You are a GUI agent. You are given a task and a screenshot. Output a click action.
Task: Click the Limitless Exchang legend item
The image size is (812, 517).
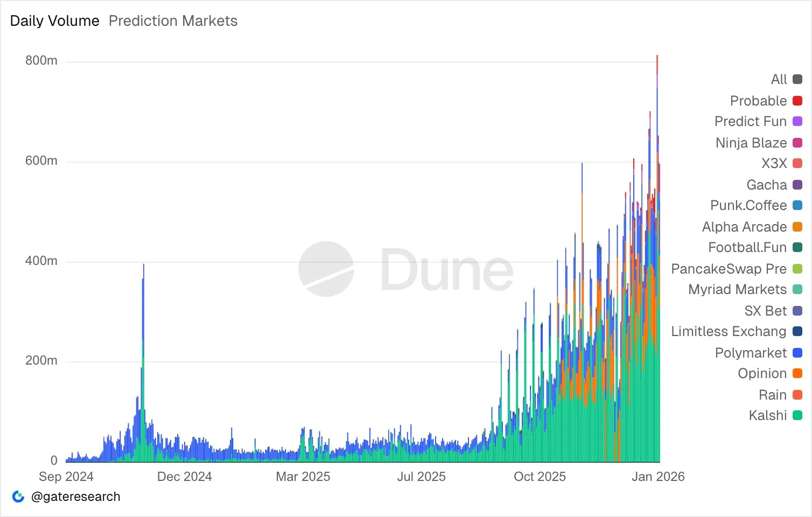pyautogui.click(x=737, y=332)
